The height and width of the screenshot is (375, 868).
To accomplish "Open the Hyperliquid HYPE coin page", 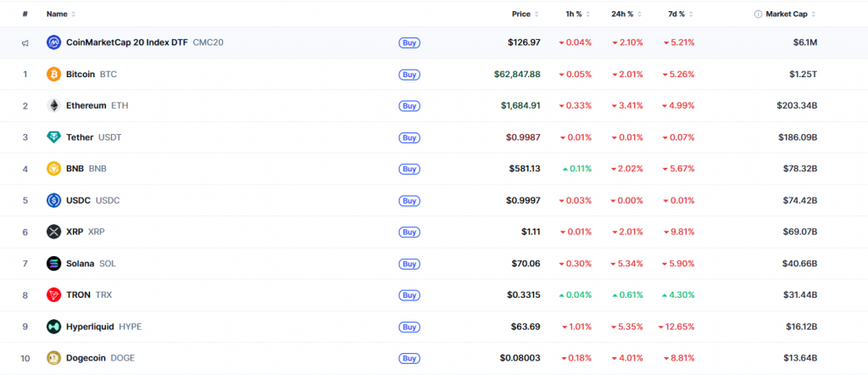I will point(103,327).
